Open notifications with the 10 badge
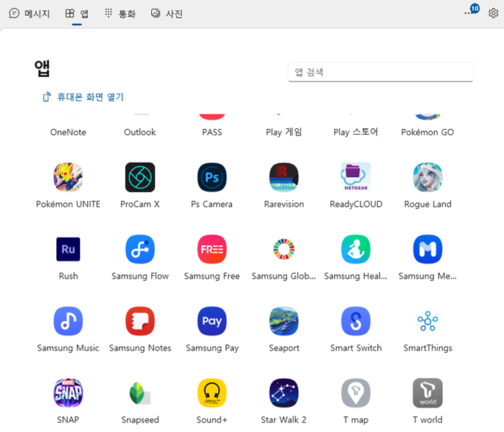 click(x=472, y=11)
